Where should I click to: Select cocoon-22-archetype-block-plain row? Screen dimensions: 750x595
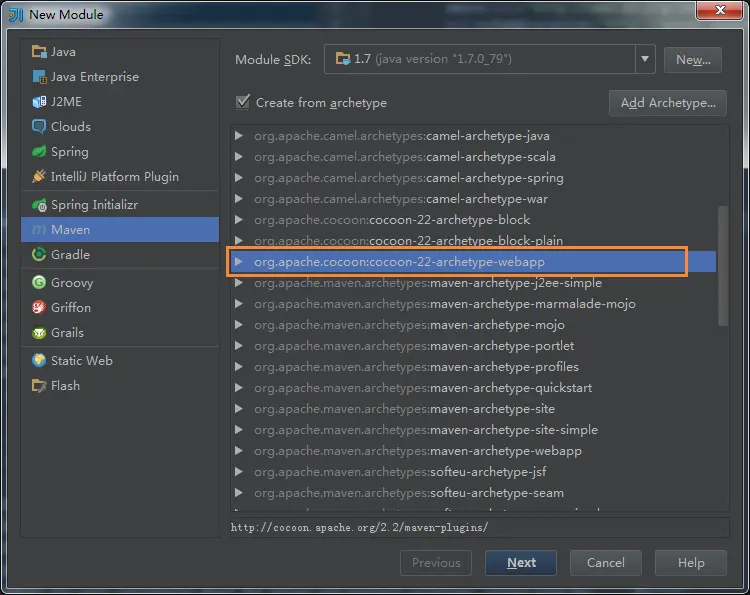coord(474,241)
